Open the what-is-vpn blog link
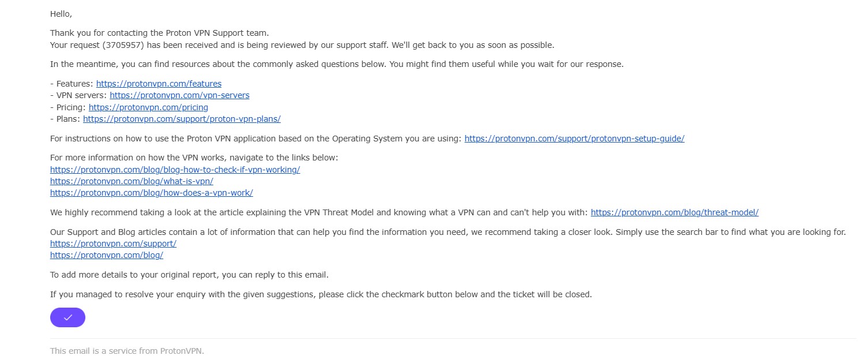Screen dimensions: 868x359 [131, 181]
